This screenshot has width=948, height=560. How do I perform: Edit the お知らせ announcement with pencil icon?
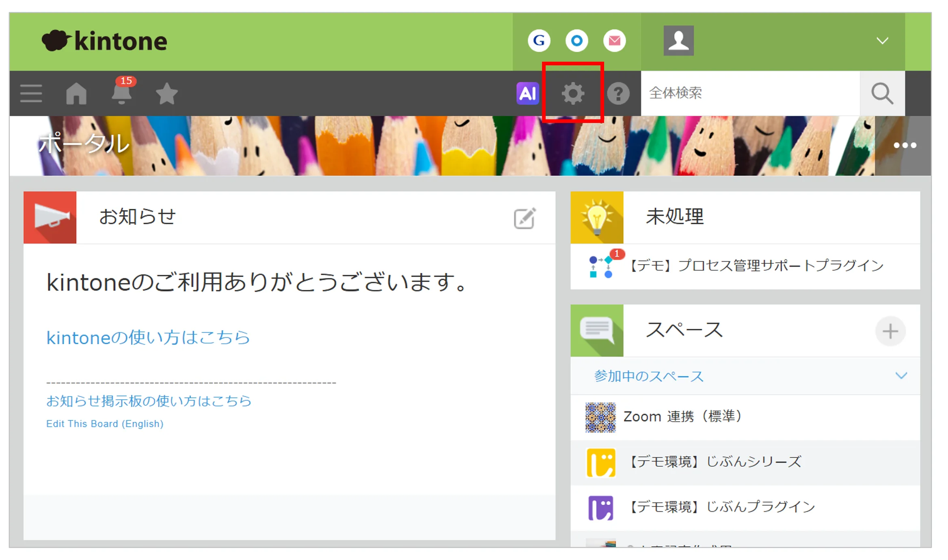pos(525,218)
